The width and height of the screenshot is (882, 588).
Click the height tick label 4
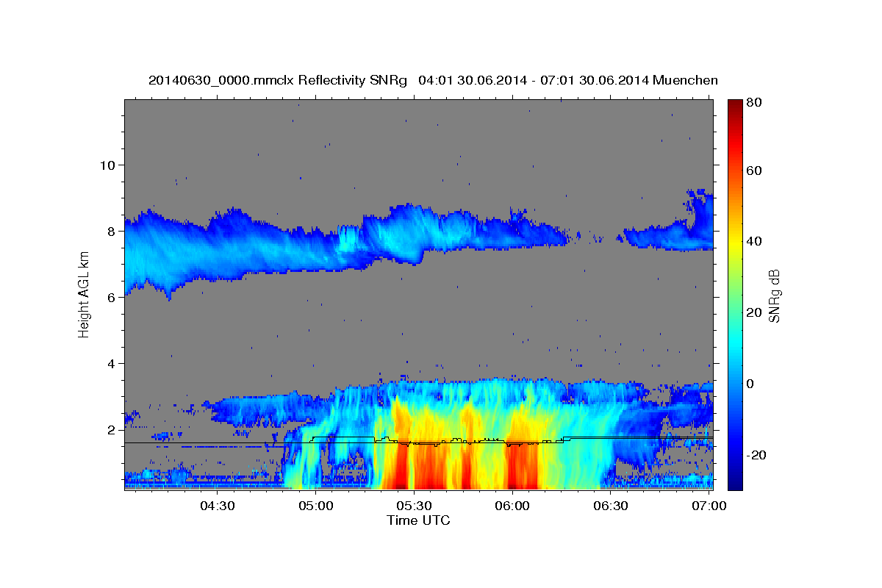[x=113, y=363]
